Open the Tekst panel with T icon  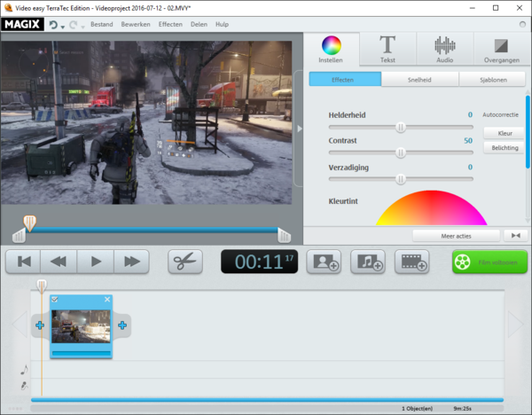387,50
